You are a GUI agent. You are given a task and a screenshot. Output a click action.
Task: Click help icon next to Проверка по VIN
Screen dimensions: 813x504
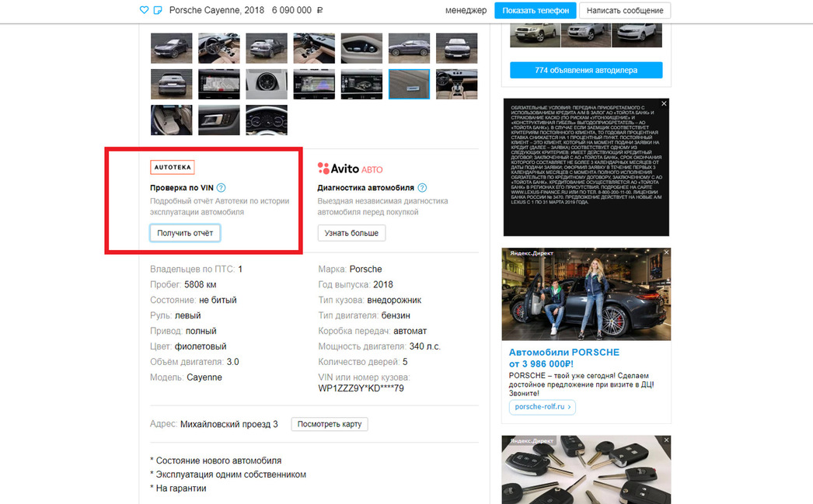coord(222,188)
